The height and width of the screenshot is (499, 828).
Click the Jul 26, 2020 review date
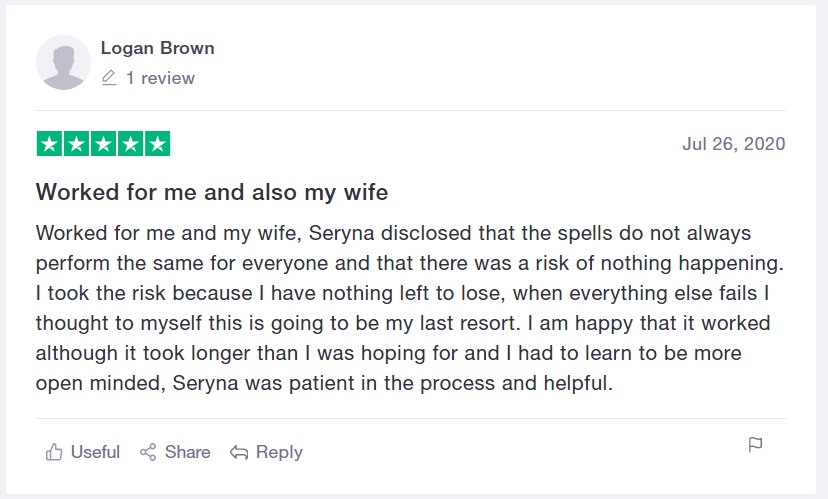(x=733, y=144)
